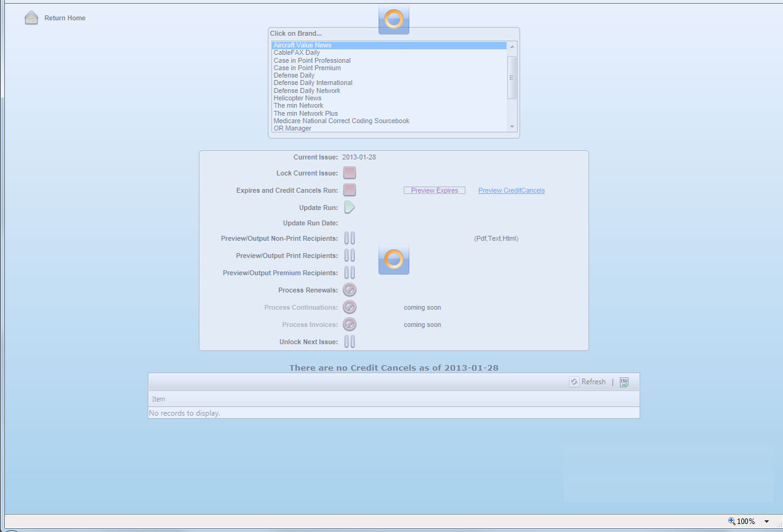
Task: Click Preview/Output Print Recipients pause icon
Action: (x=350, y=256)
